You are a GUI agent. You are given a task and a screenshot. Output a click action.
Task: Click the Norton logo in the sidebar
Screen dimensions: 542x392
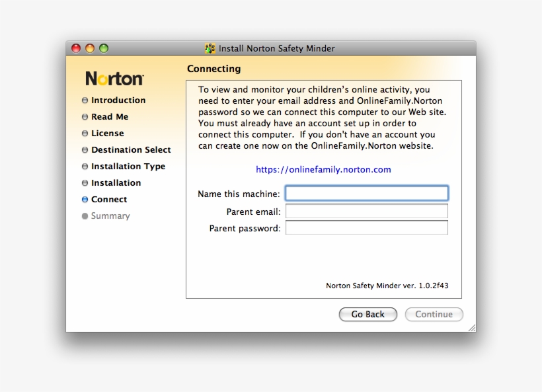click(114, 79)
